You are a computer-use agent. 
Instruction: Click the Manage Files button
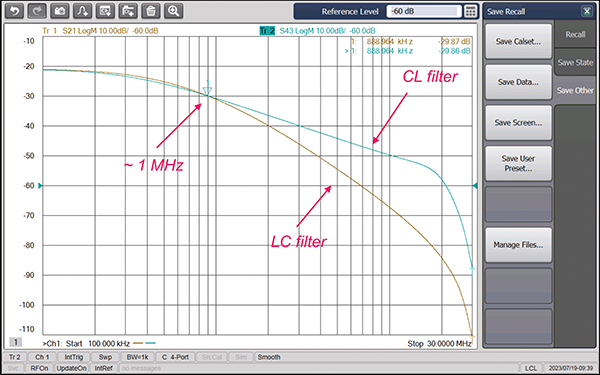[518, 245]
